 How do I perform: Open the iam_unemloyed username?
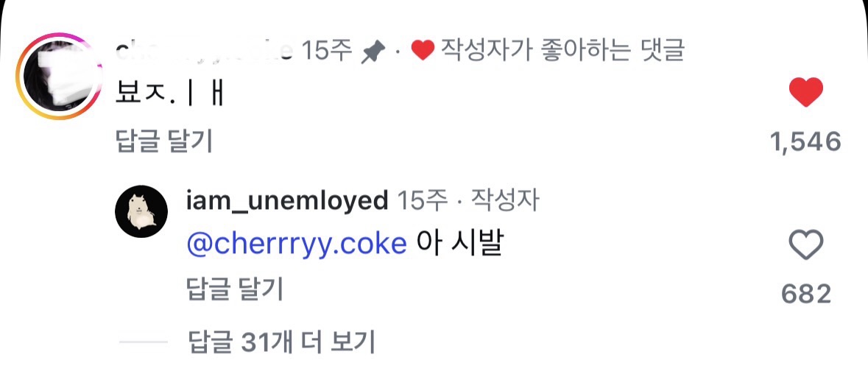pos(287,200)
